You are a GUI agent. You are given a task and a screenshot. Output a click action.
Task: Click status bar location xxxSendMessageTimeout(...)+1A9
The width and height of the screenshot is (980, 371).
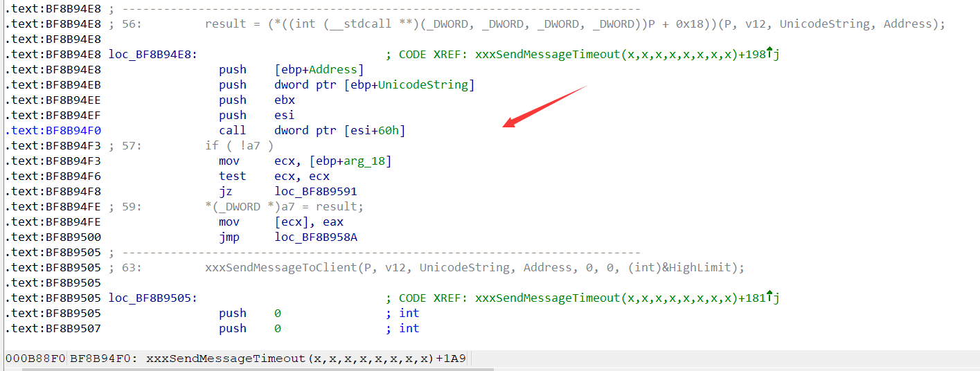coord(306,359)
